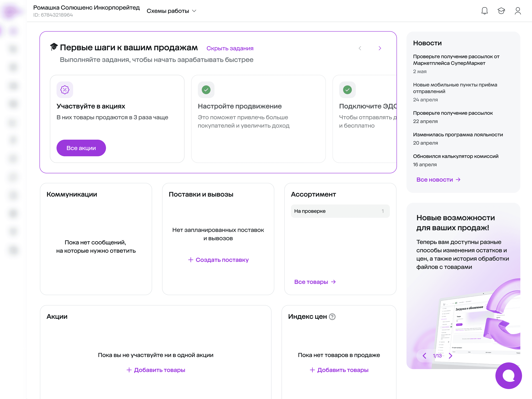Click the graduation cap learning icon

click(501, 11)
